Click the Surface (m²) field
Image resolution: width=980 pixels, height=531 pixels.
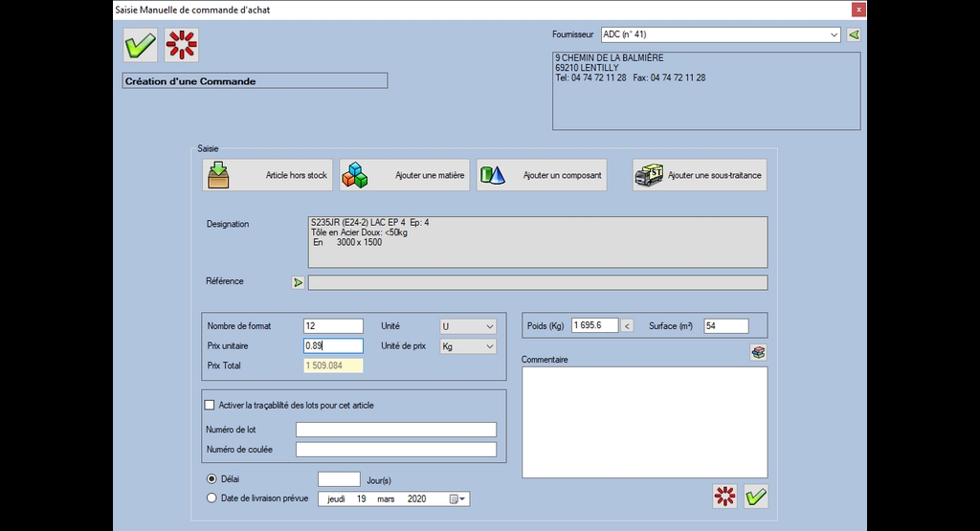725,325
